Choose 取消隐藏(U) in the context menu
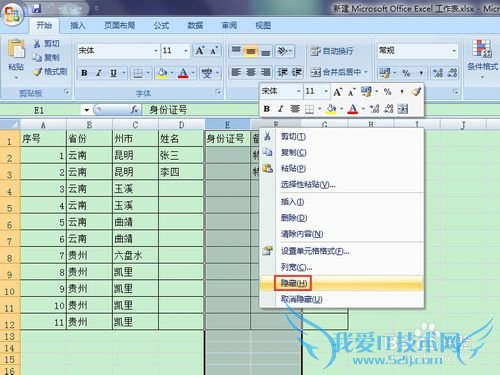The height and width of the screenshot is (375, 500). pyautogui.click(x=342, y=299)
